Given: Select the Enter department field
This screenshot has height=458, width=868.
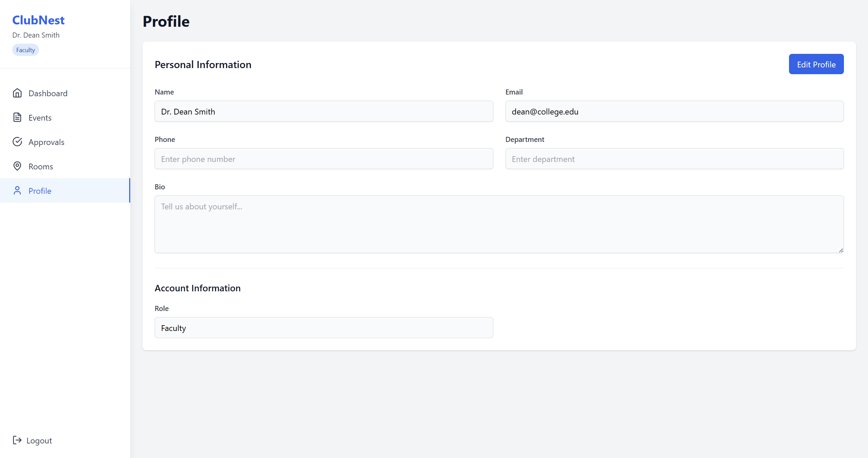Looking at the screenshot, I should [x=674, y=159].
